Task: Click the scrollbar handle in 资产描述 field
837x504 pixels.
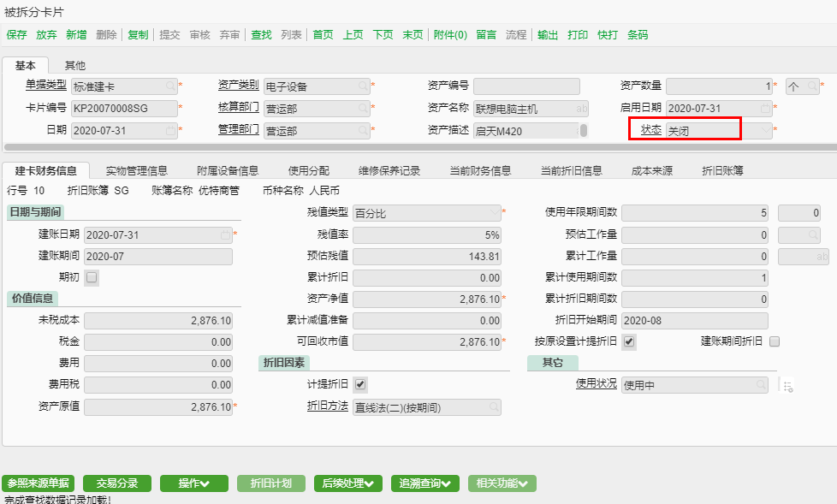Action: (584, 131)
